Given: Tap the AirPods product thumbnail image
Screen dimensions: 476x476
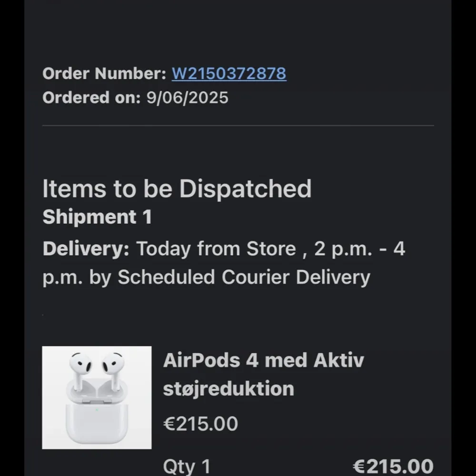Looking at the screenshot, I should coord(97,397).
